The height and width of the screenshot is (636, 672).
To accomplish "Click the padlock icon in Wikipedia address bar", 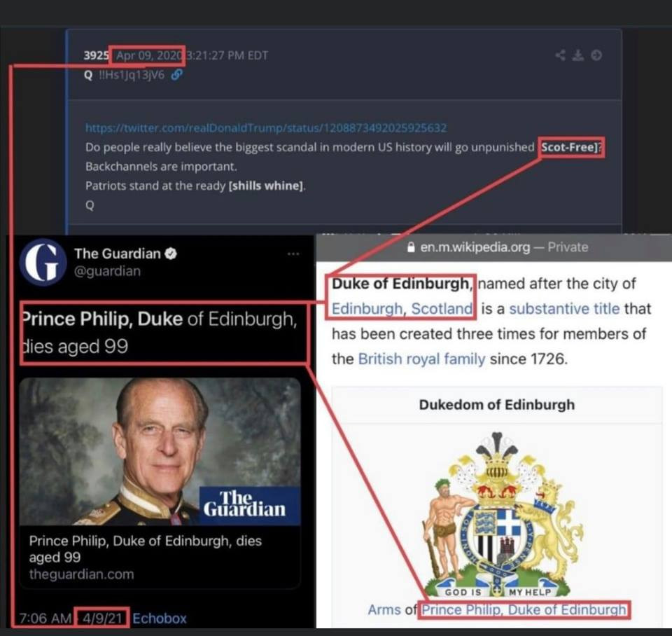I will point(411,247).
